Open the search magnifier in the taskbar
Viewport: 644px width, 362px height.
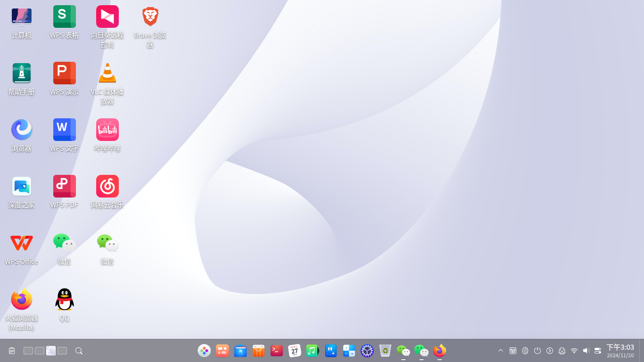79,351
